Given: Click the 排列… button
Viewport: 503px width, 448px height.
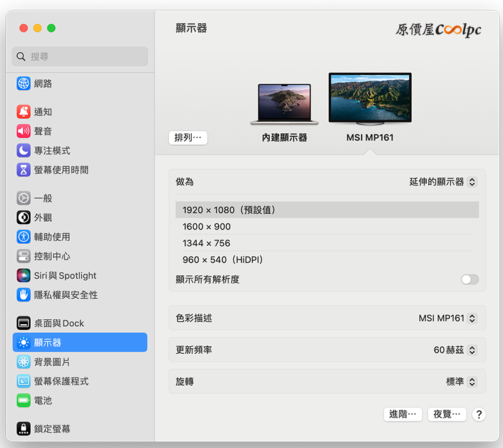Looking at the screenshot, I should [188, 138].
